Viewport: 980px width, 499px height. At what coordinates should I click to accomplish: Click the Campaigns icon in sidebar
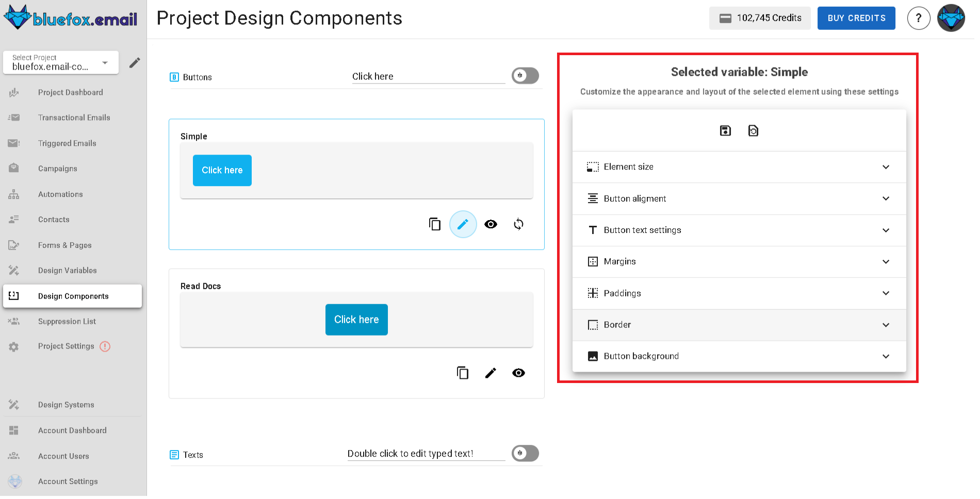pos(14,169)
